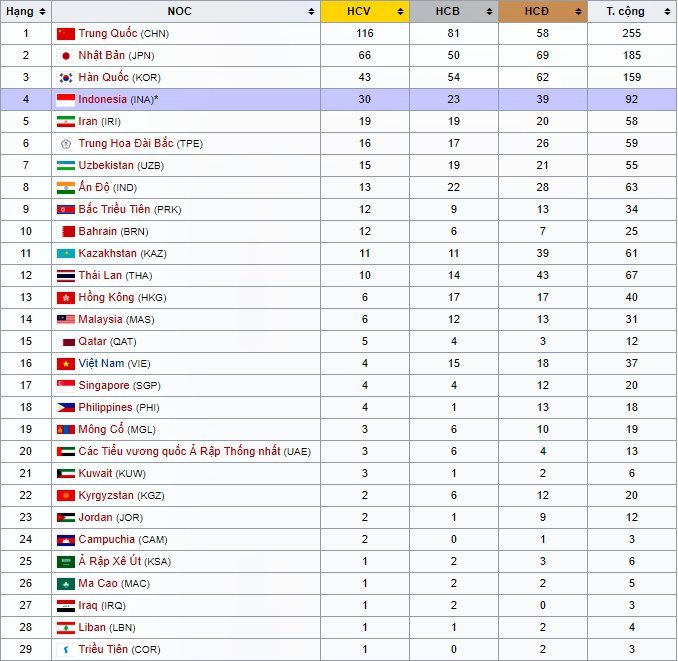Click the Japan flag icon

tap(66, 55)
